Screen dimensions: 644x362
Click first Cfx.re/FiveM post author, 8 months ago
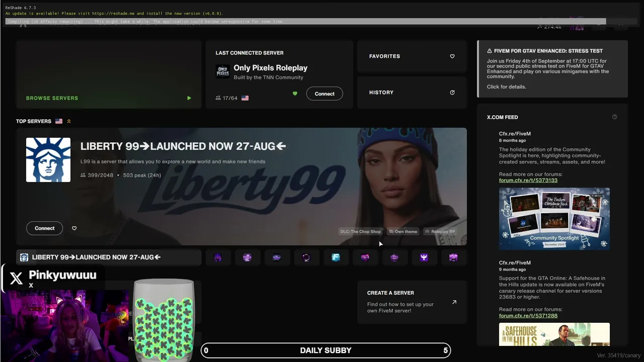point(515,134)
